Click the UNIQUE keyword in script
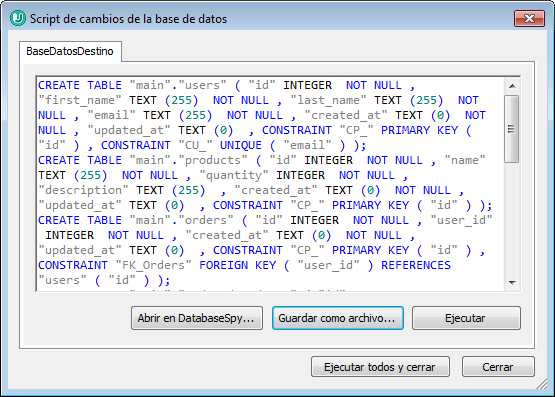555x397 pixels. pyautogui.click(x=241, y=145)
